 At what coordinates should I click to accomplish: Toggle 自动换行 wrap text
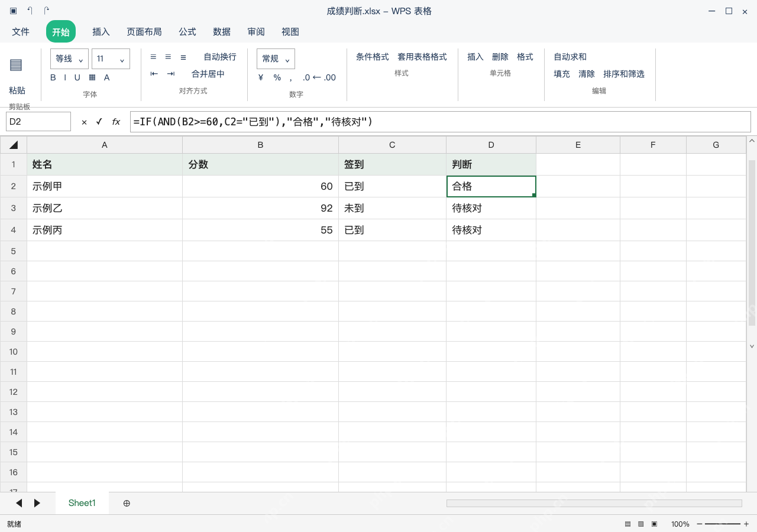(220, 57)
